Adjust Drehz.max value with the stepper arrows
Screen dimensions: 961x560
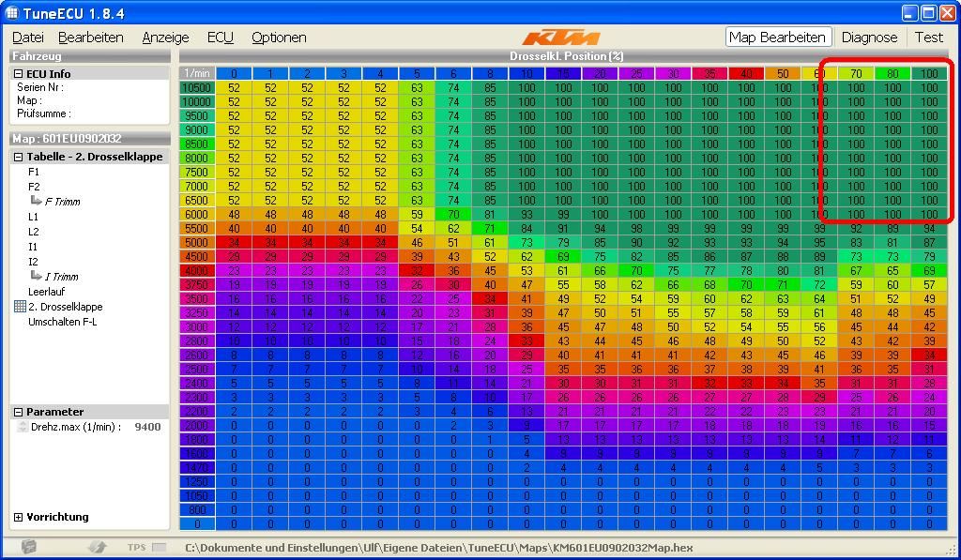coord(23,427)
